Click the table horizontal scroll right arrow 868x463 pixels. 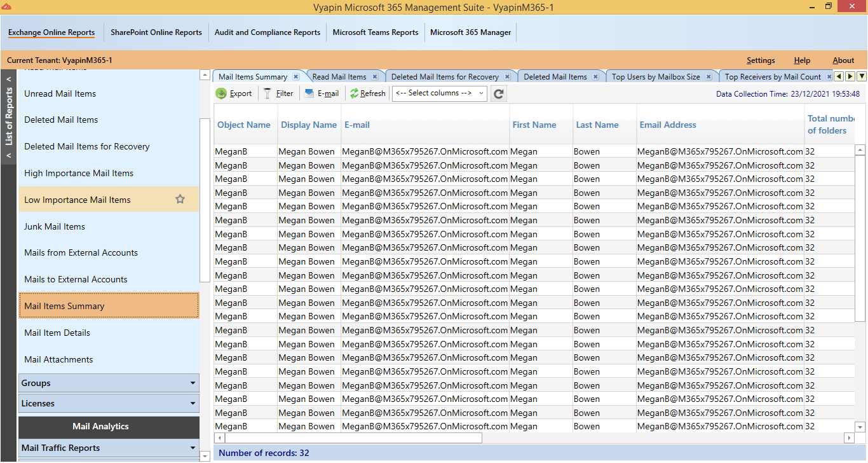pos(849,438)
